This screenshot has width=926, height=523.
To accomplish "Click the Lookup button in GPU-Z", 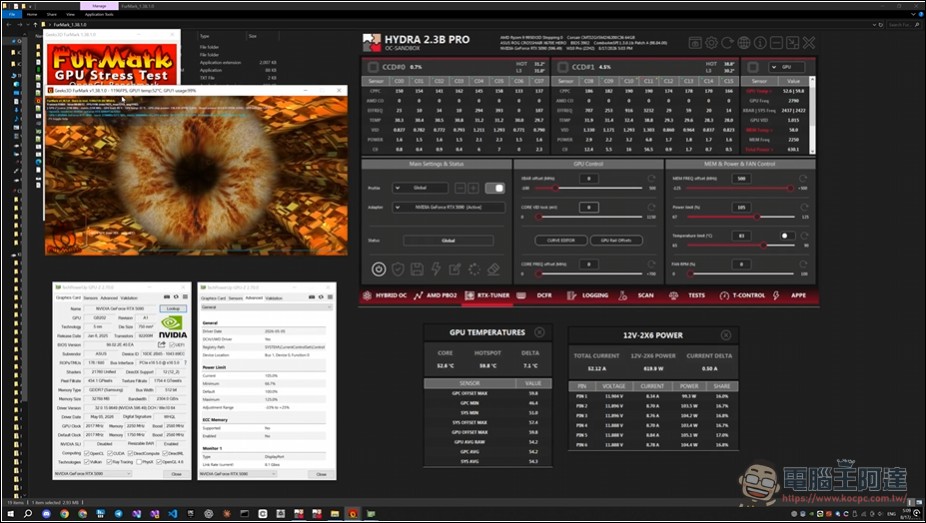I will pyautogui.click(x=173, y=309).
